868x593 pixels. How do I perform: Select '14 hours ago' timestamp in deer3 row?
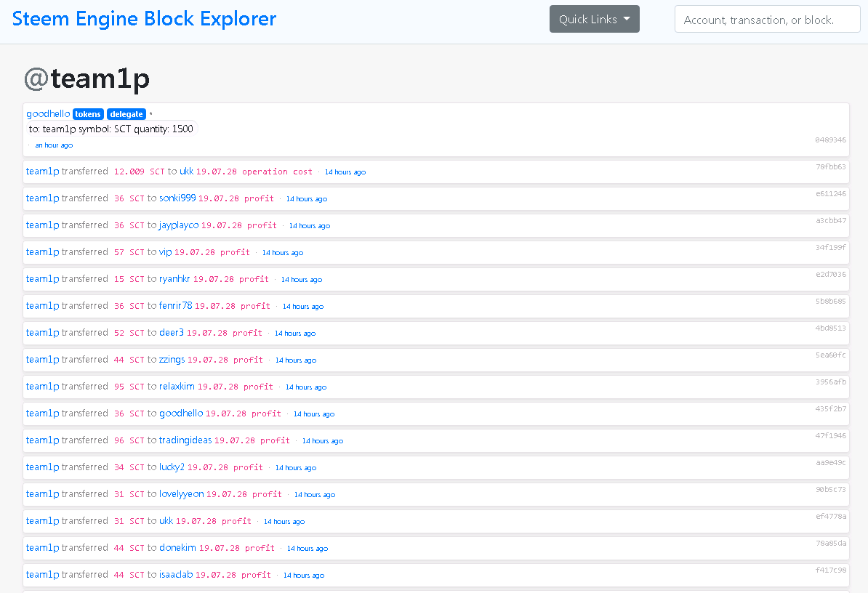[x=295, y=334]
